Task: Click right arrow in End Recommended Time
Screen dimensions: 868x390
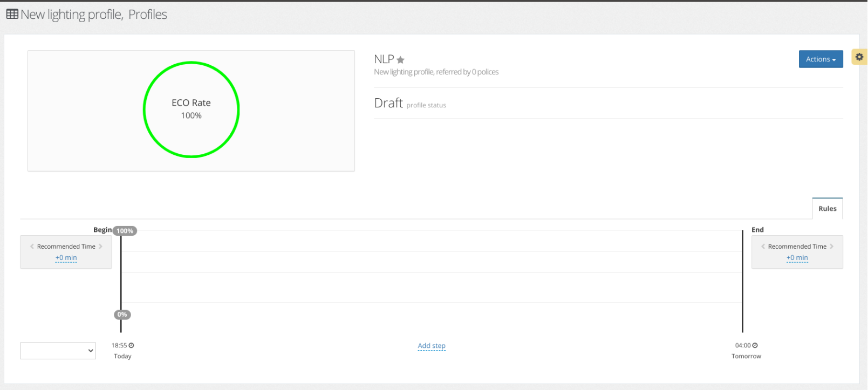Action: [831, 247]
